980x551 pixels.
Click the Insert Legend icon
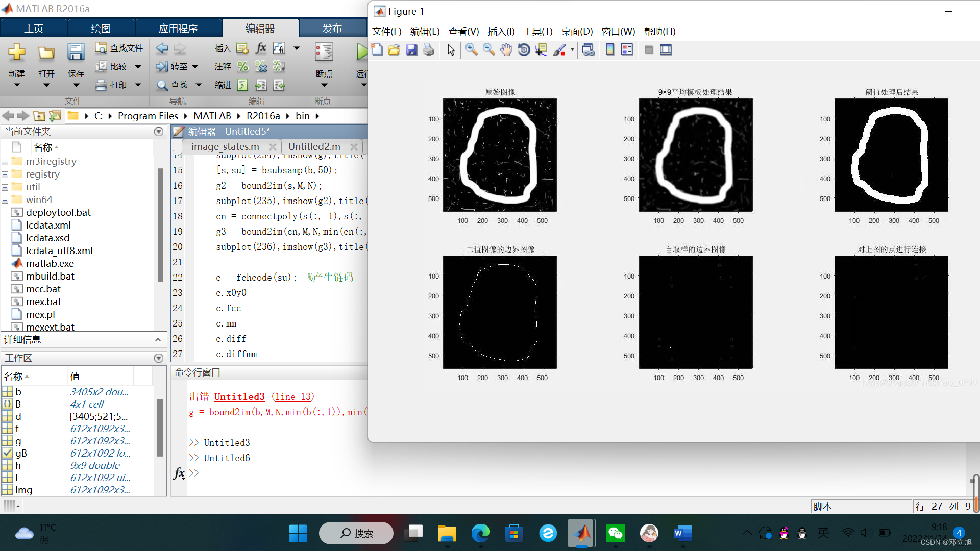point(627,50)
